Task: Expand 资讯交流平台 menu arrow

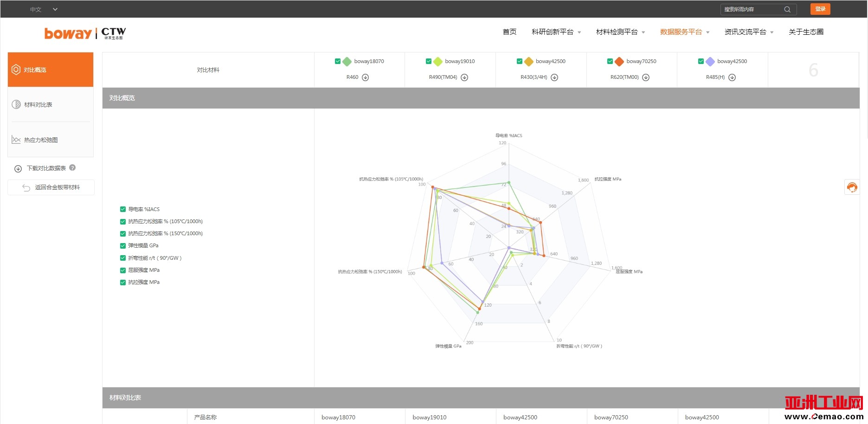Action: coord(772,32)
